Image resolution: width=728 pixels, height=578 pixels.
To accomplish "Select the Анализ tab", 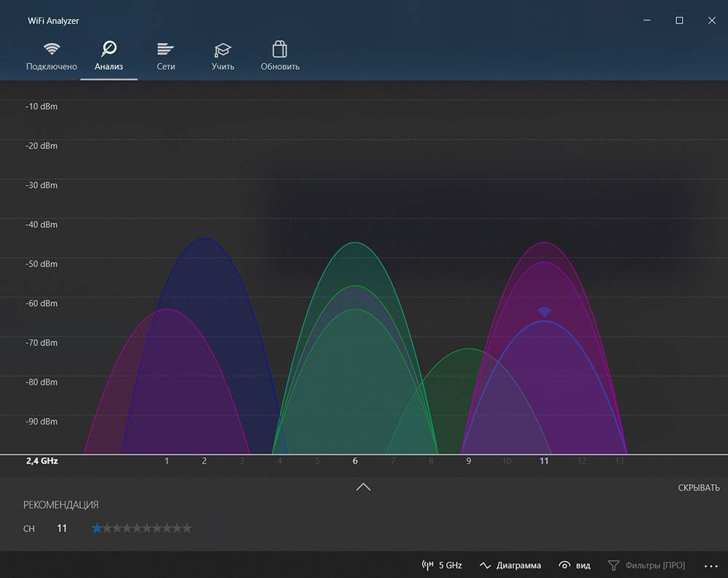I will click(108, 58).
